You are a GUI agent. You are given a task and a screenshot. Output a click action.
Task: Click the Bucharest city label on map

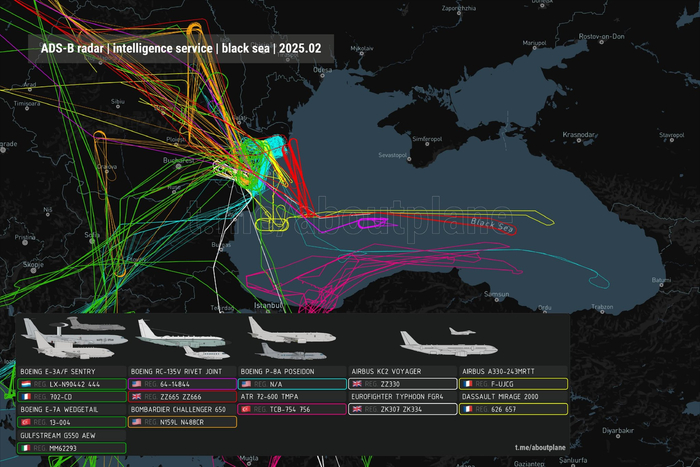click(x=178, y=160)
